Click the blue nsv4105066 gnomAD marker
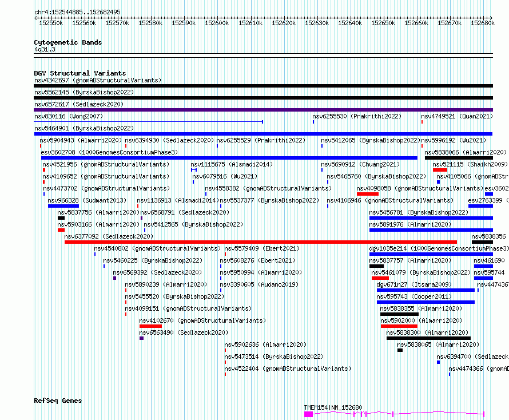 pos(438,182)
